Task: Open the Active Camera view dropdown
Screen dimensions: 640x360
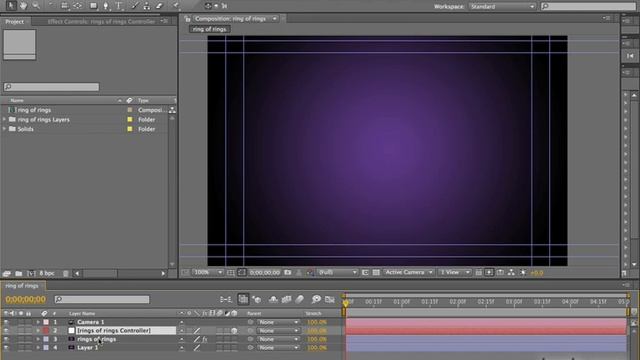Action: tap(408, 272)
